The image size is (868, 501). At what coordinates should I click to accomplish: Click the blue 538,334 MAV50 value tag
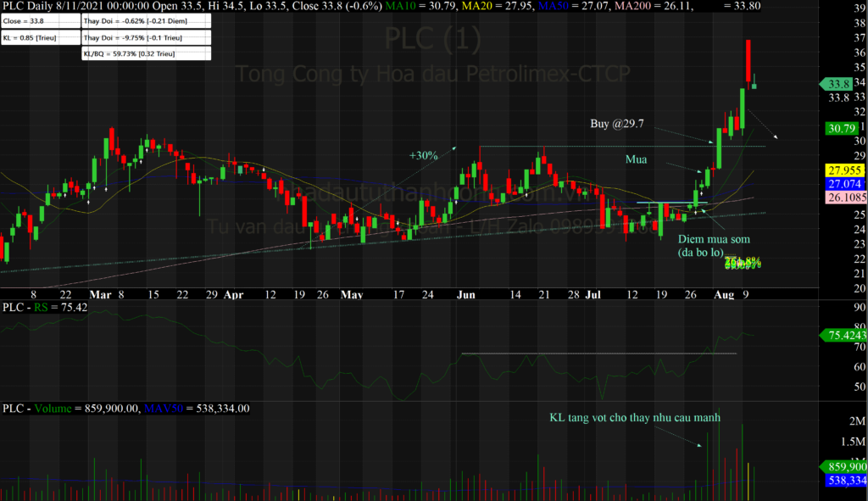click(x=844, y=480)
